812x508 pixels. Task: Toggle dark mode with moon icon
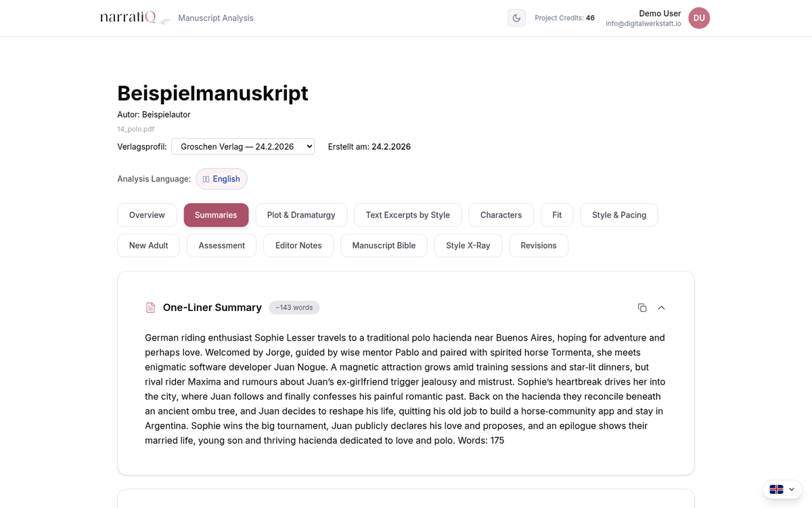tap(516, 18)
